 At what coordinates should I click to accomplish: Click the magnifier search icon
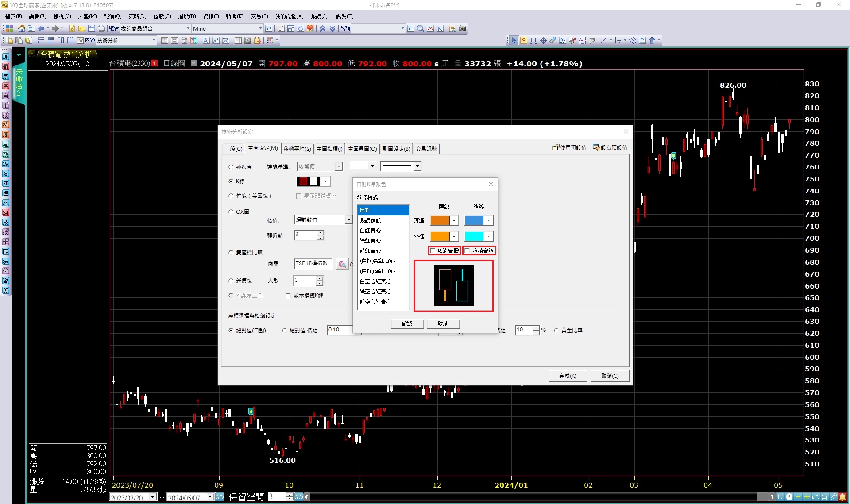point(420,28)
